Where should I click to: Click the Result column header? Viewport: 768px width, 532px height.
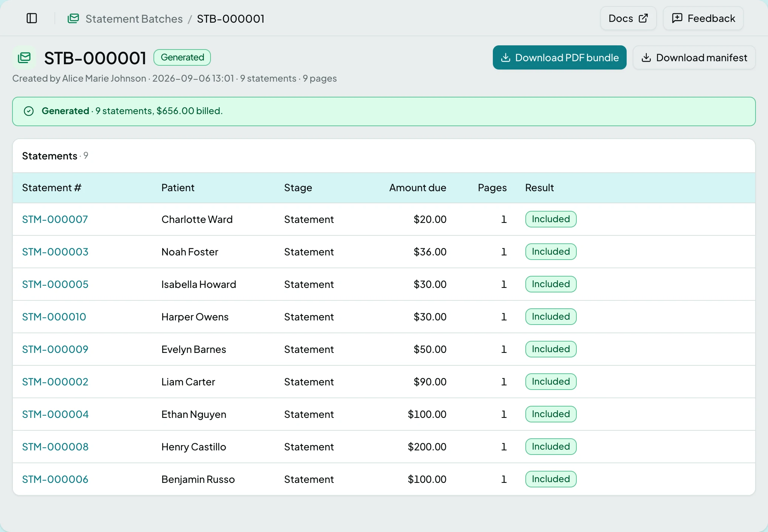tap(539, 188)
